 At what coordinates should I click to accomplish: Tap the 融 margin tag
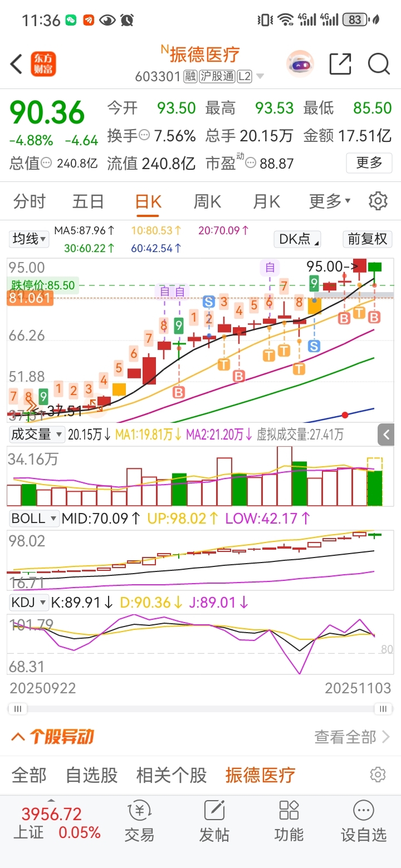(190, 77)
